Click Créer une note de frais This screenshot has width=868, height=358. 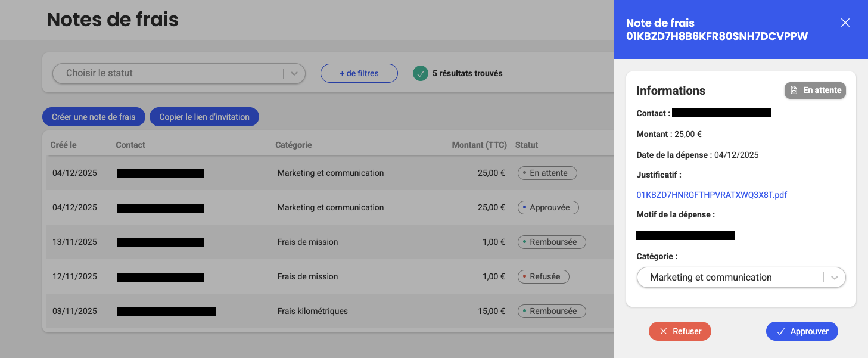(94, 117)
